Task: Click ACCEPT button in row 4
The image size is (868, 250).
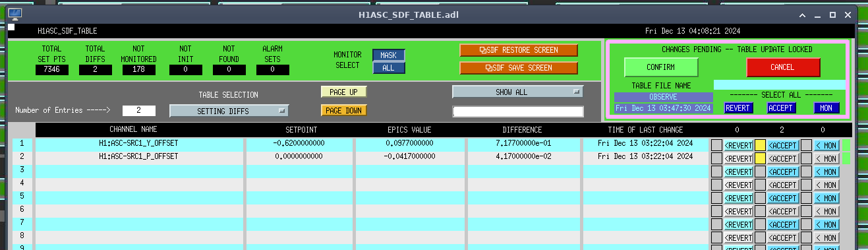Action: (783, 185)
